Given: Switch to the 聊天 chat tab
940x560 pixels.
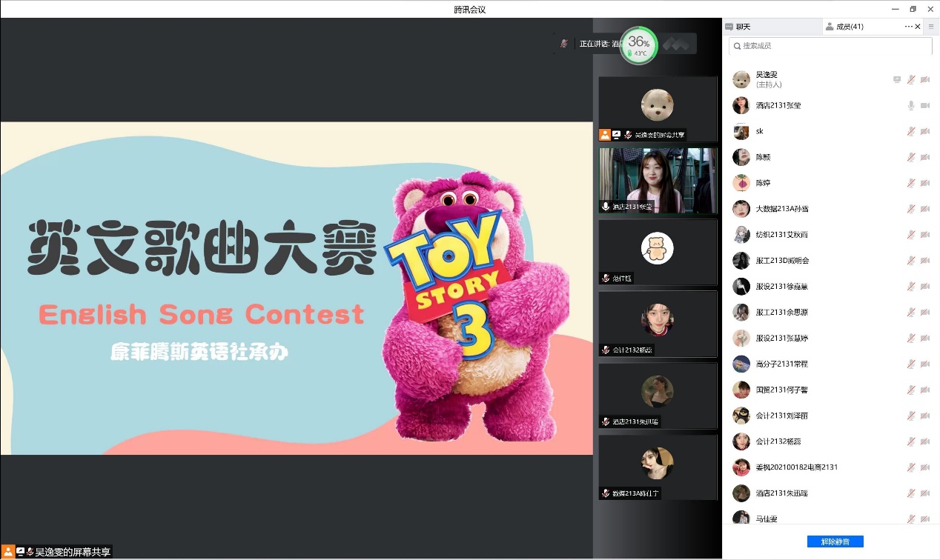Looking at the screenshot, I should point(743,27).
